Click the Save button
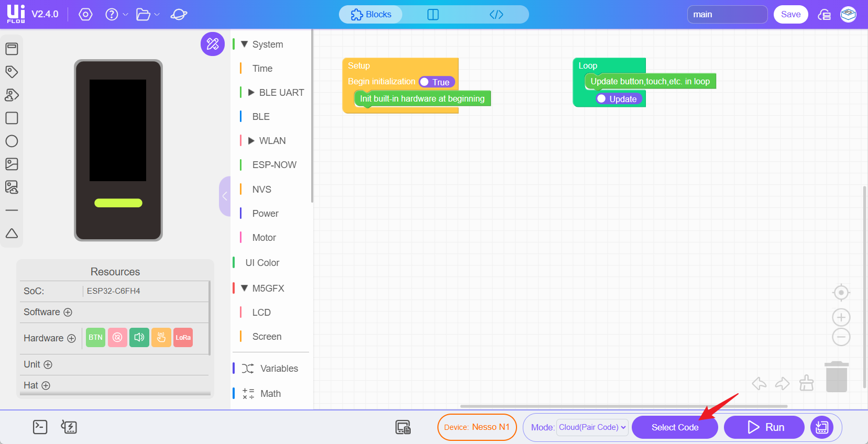Screen dimensions: 868x444 [790, 15]
